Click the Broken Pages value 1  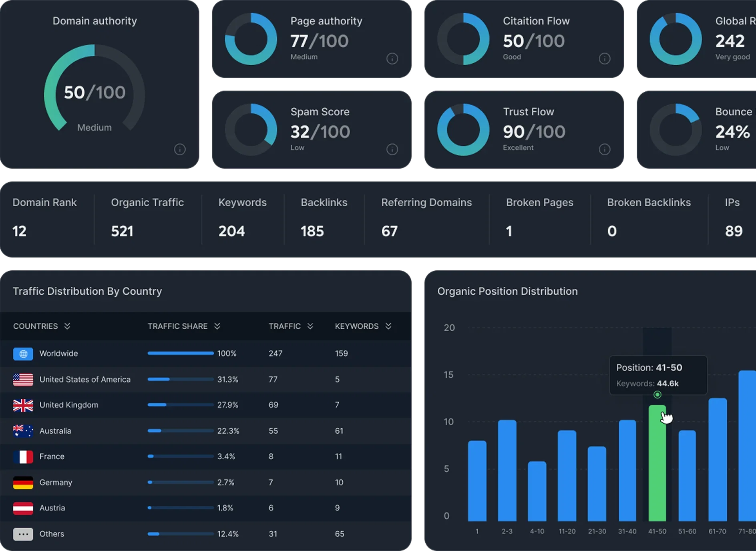click(509, 231)
